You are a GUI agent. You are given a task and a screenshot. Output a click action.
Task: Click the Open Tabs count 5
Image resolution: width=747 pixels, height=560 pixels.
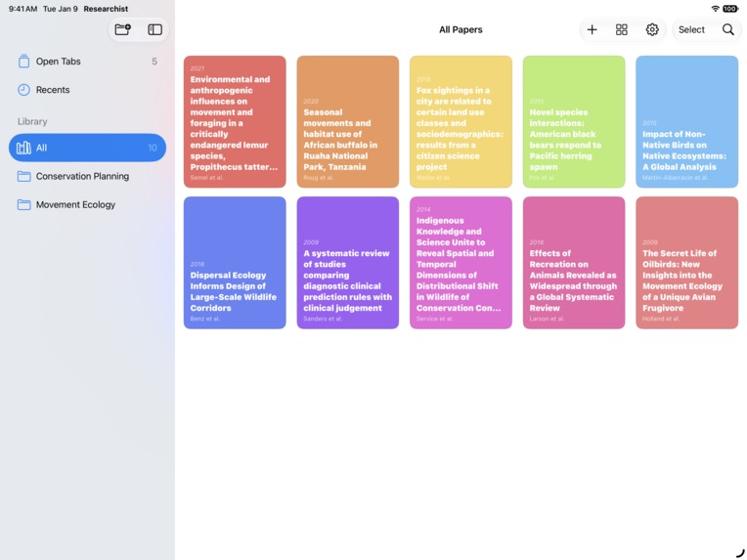pos(154,62)
